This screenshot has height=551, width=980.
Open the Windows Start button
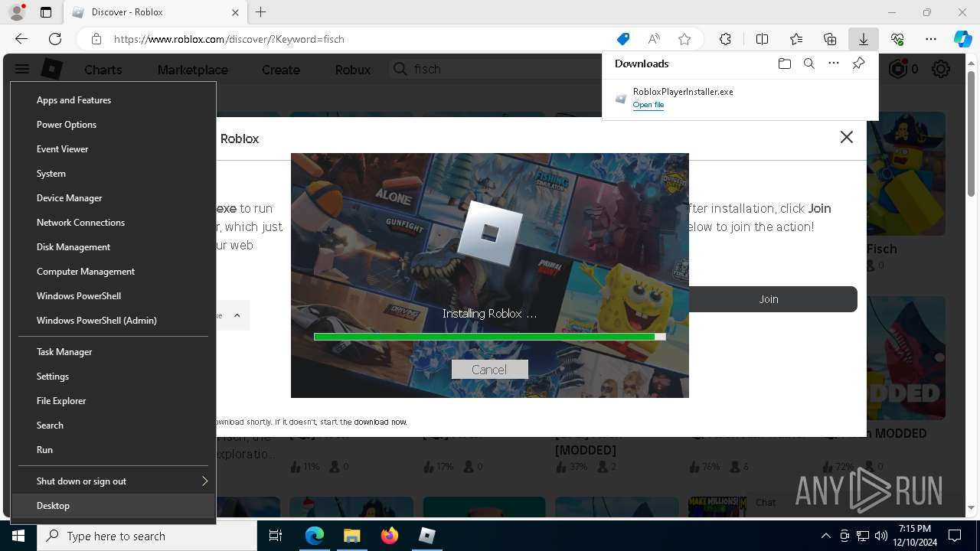coord(18,536)
